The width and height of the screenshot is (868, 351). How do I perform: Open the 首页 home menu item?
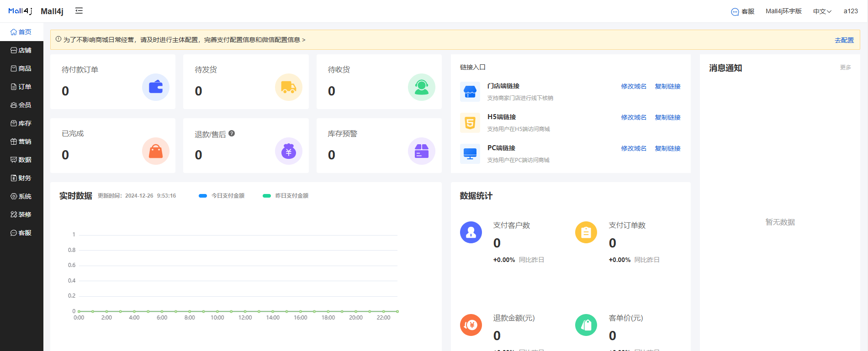[x=21, y=32]
